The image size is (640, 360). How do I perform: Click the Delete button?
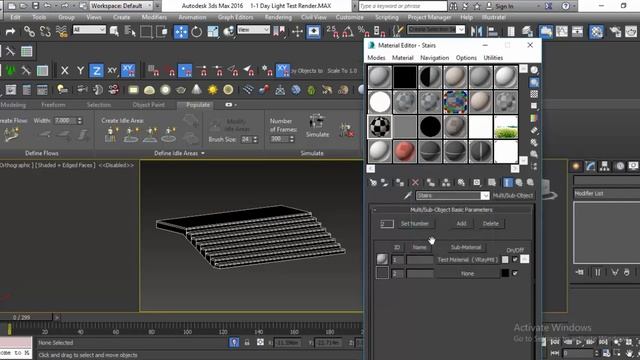[x=491, y=224]
